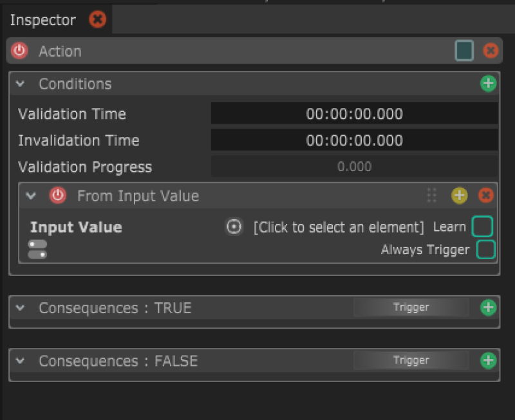This screenshot has width=515, height=420.
Task: Collapse the Conditions section
Action: [20, 84]
